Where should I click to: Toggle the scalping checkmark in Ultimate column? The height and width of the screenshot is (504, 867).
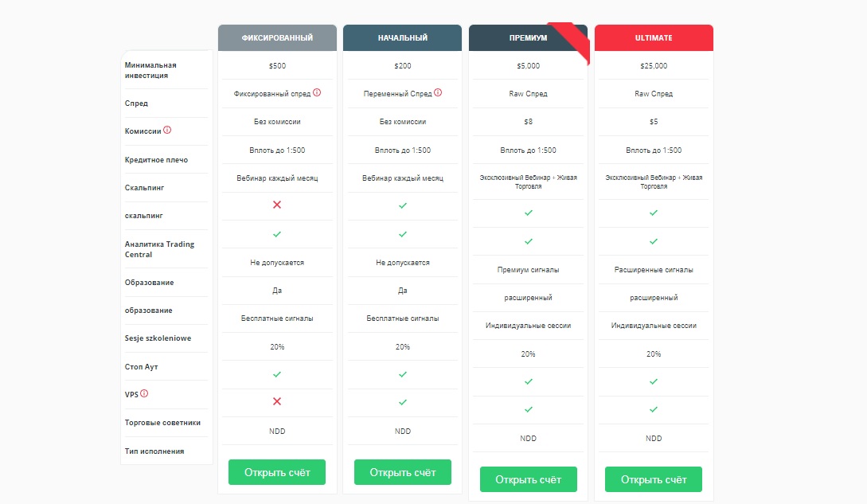click(x=653, y=213)
